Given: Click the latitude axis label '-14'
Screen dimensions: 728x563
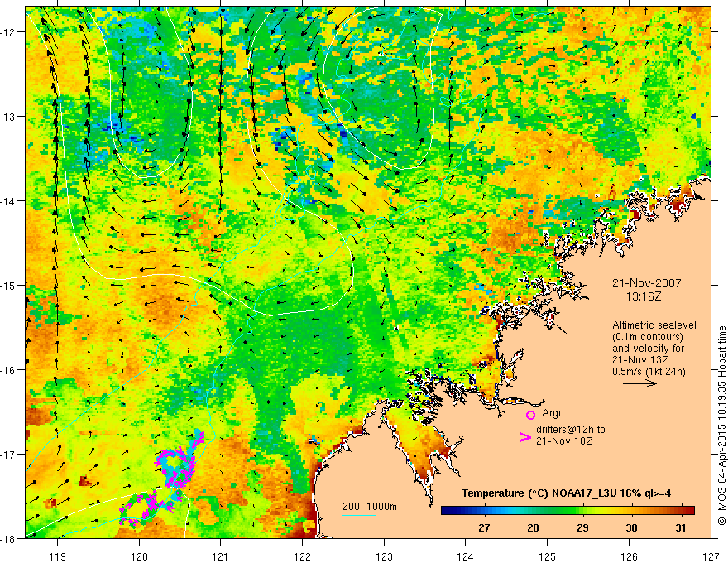Looking at the screenshot, I should 9,201.
